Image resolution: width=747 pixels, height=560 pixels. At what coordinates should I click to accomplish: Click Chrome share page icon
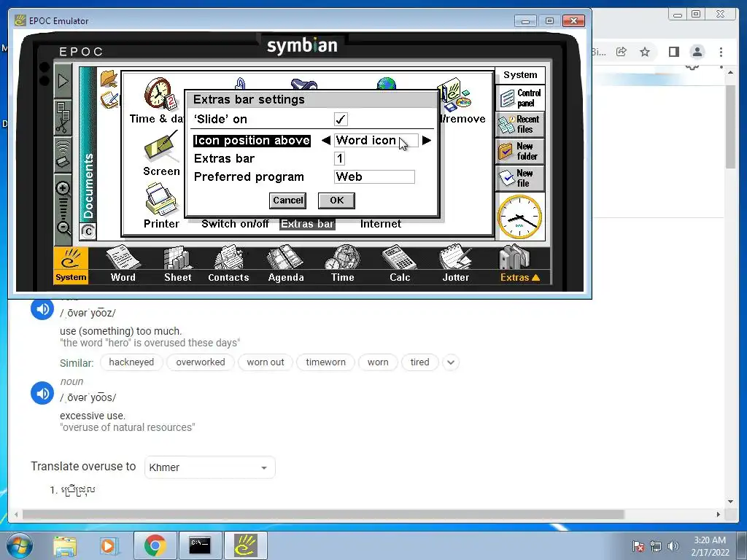click(x=622, y=52)
